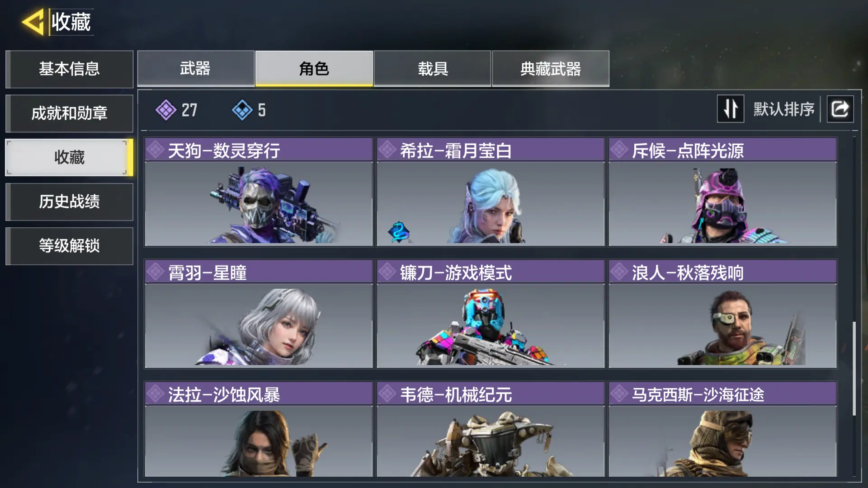Select the 霄羽-星瞳 character card
This screenshot has height=488, width=868.
[x=259, y=314]
